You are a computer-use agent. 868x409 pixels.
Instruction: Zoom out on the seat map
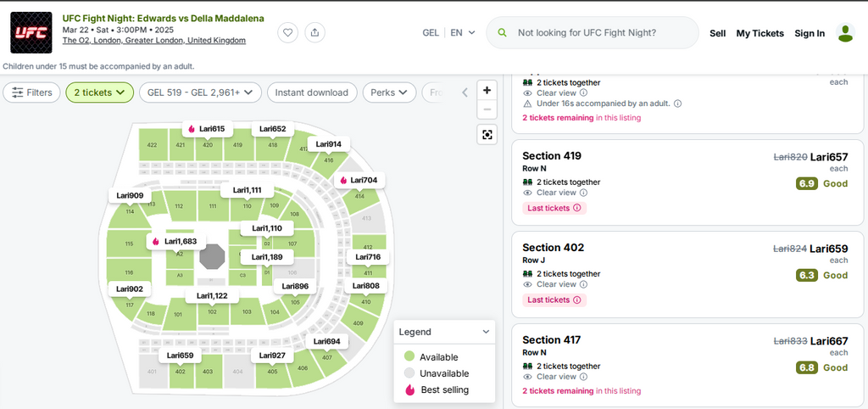coord(487,110)
